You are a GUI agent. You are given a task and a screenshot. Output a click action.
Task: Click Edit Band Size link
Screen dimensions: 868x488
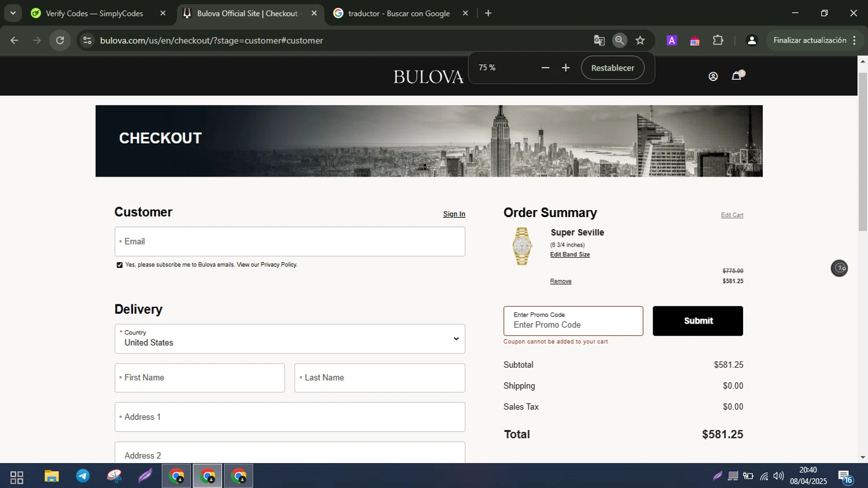[x=570, y=255]
